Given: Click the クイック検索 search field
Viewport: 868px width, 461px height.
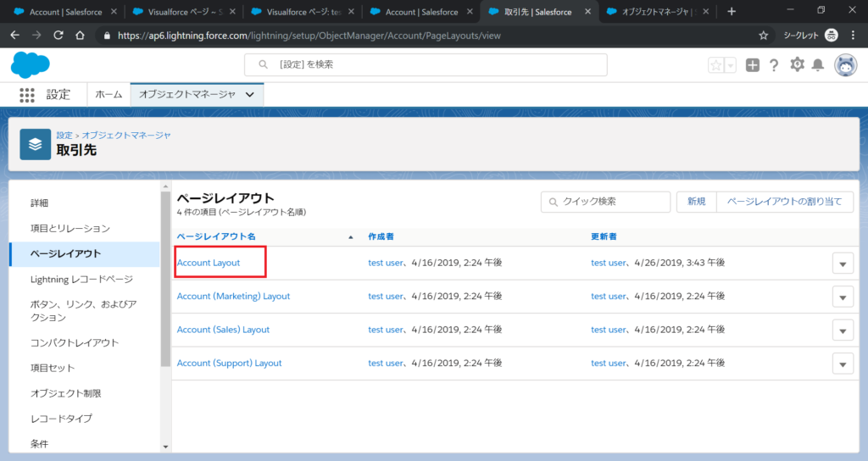Looking at the screenshot, I should (x=605, y=202).
